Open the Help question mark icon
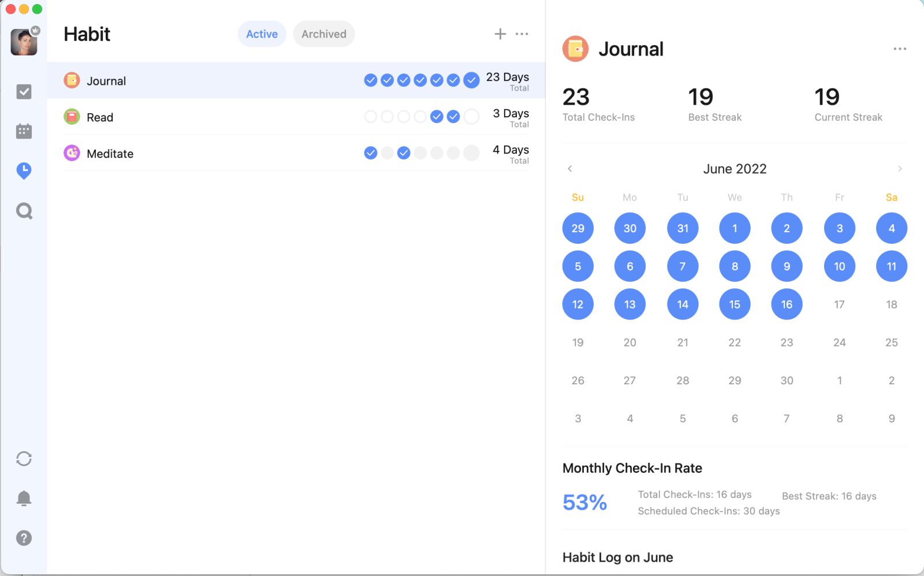 24,538
